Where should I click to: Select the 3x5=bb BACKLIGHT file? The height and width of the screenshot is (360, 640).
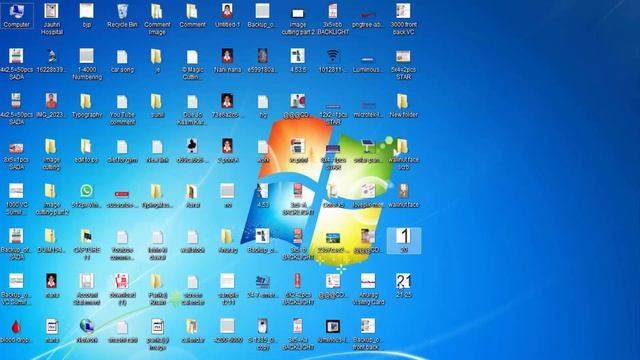click(333, 19)
